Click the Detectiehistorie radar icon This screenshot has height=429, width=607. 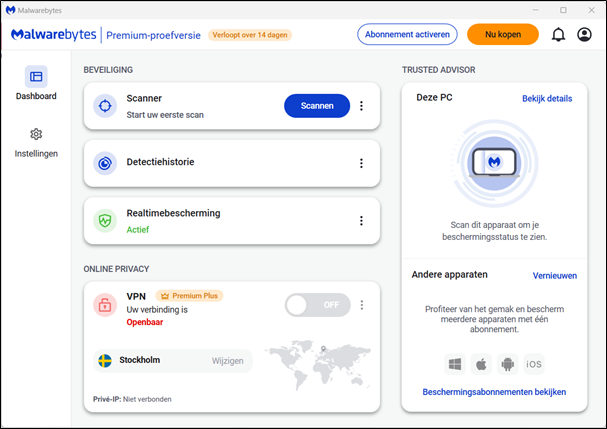pos(105,163)
